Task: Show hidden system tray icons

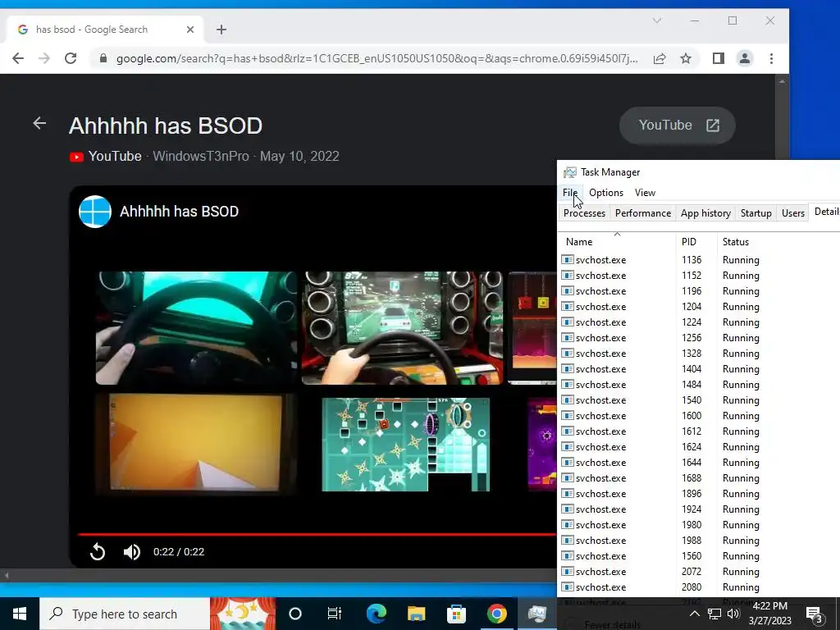Action: point(694,614)
